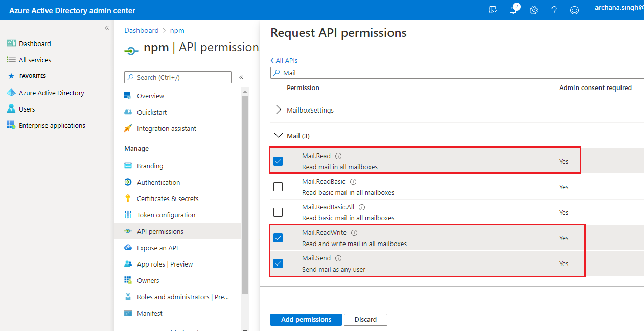Screen dimensions: 644x331
Task: Click the Help question mark icon
Action: click(554, 10)
